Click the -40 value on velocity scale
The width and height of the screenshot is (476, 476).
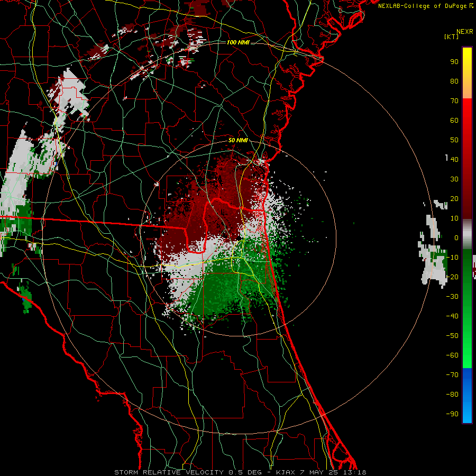452,316
